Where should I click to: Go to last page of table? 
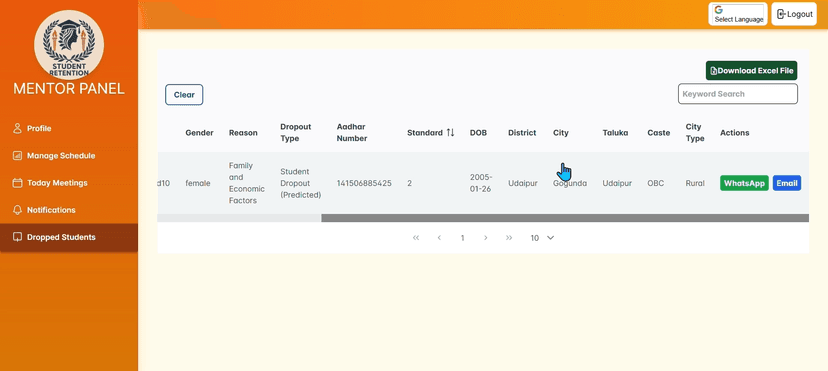[x=509, y=238]
